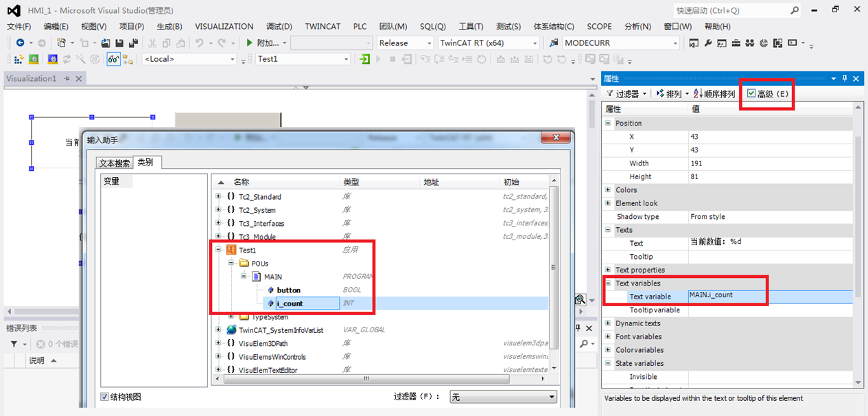Toggle the 0 个错误 filter button

(58, 344)
